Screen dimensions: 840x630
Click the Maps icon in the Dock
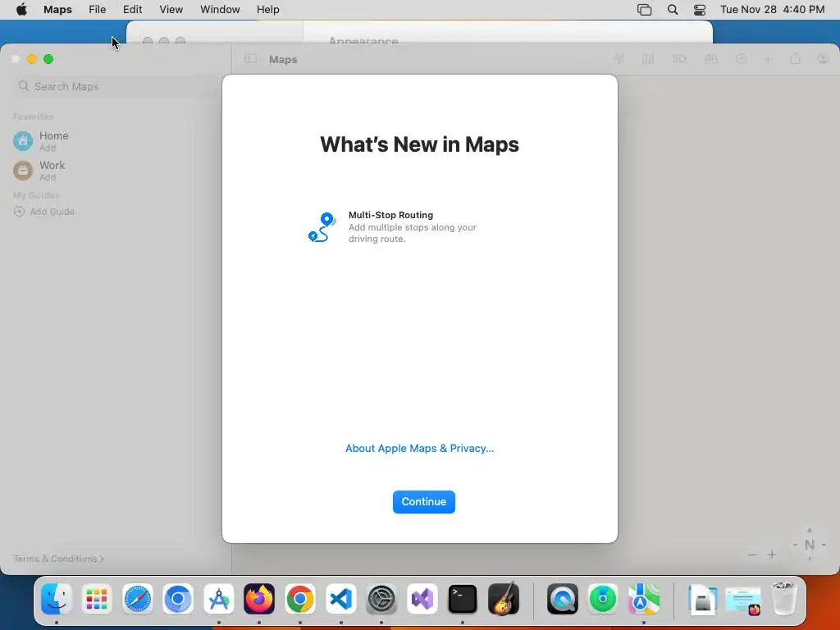coord(643,599)
